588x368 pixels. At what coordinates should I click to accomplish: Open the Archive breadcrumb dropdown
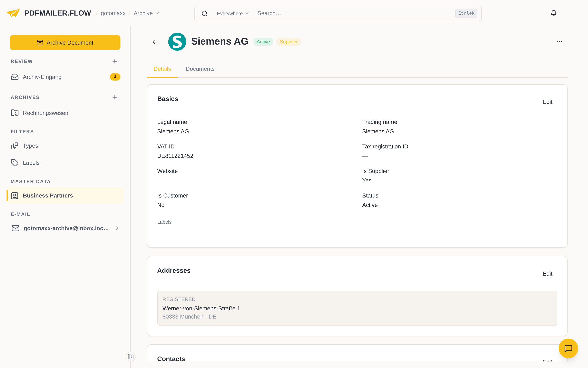146,13
